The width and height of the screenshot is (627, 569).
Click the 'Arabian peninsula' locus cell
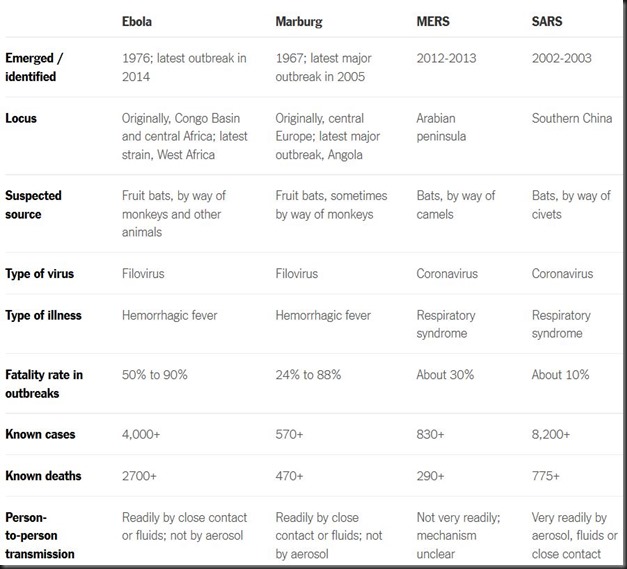pos(441,127)
